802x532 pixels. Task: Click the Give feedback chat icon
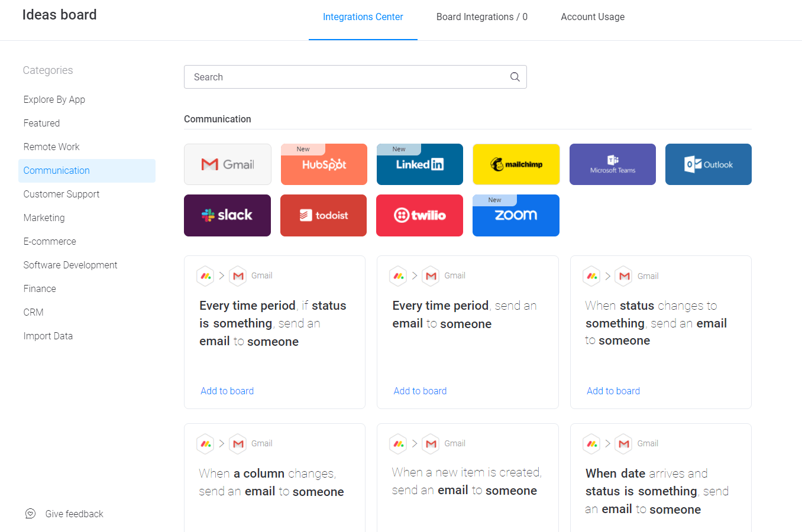[31, 514]
